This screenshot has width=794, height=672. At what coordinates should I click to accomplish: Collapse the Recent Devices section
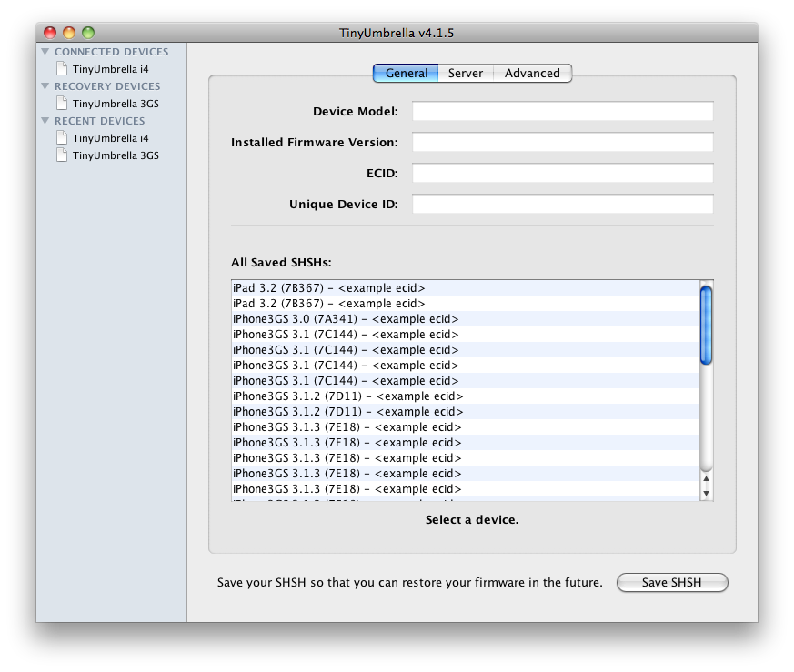pyautogui.click(x=45, y=121)
